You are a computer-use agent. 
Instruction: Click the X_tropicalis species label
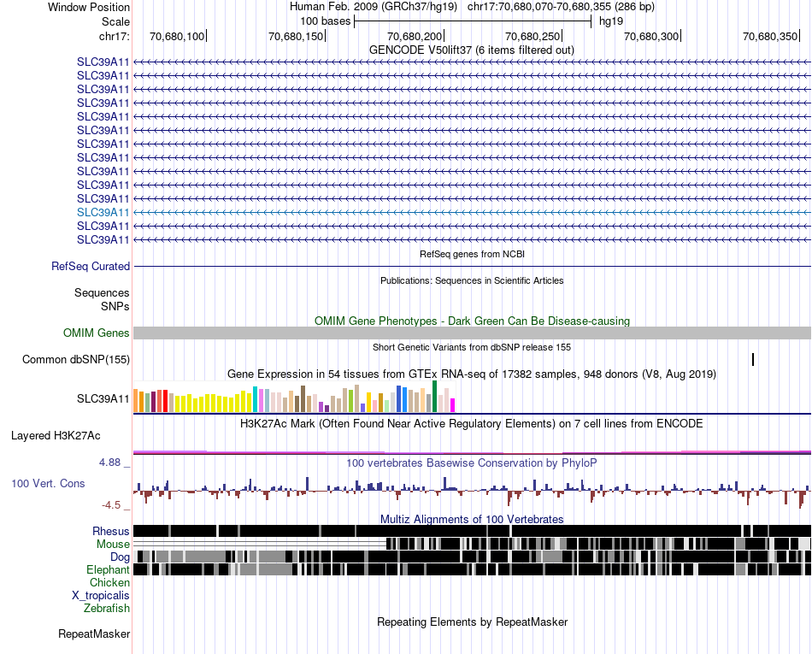(101, 596)
